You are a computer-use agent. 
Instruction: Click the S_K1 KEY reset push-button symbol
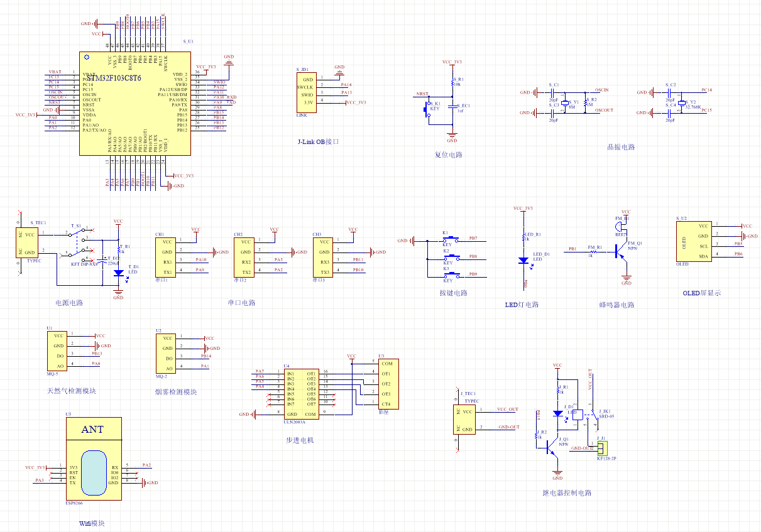tap(427, 110)
